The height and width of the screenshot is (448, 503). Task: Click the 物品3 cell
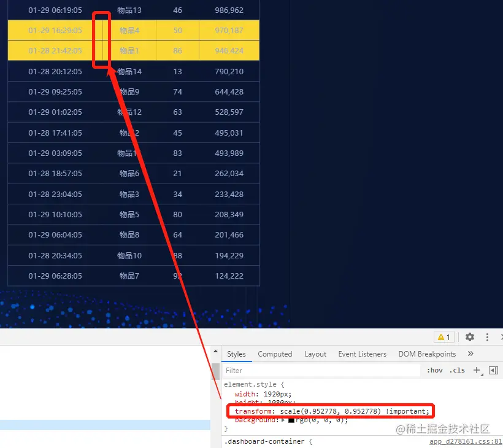129,194
